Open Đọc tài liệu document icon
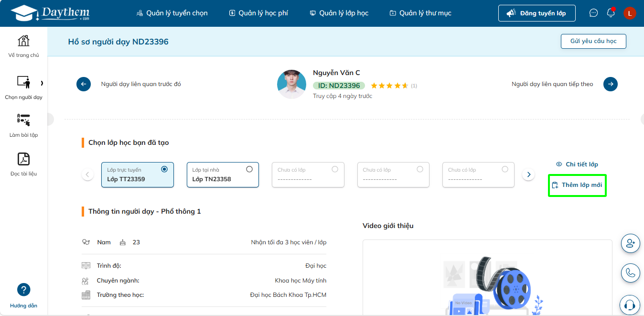The width and height of the screenshot is (644, 316). 23,159
